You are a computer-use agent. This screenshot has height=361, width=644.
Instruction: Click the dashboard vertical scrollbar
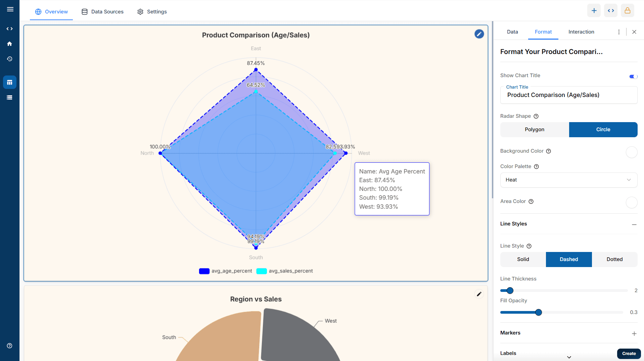click(493, 110)
